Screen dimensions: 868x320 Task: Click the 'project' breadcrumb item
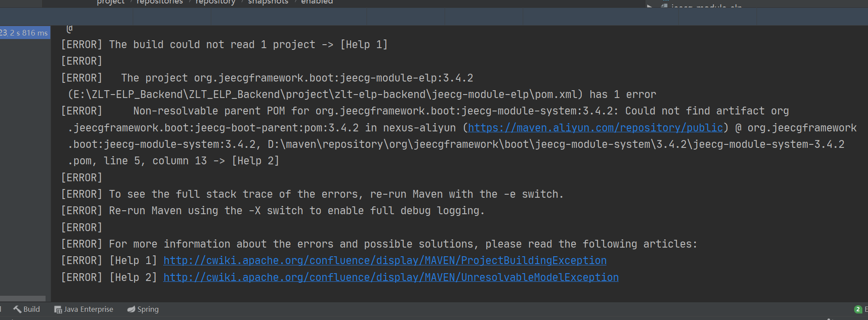[111, 2]
